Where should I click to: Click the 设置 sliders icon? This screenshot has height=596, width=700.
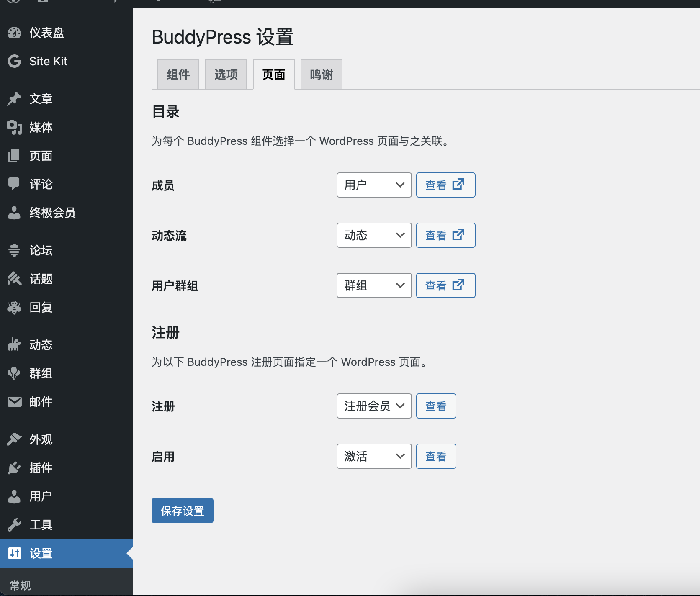point(14,553)
